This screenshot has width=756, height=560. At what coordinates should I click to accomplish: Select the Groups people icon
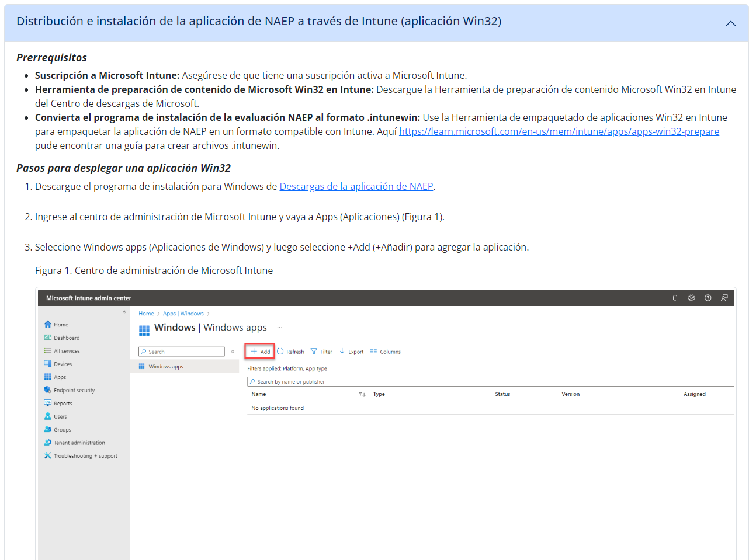click(48, 429)
